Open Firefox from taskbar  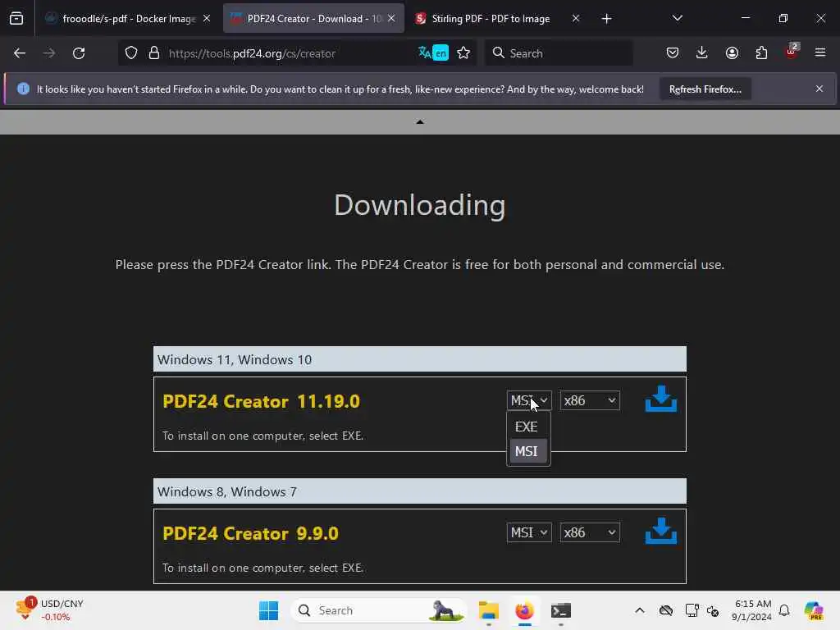tap(524, 610)
